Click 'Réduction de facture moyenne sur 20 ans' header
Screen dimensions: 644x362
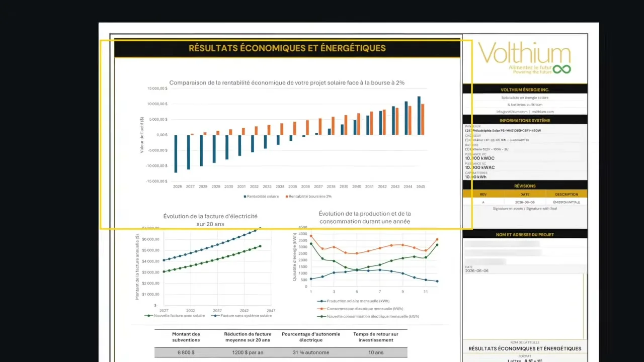pyautogui.click(x=248, y=337)
